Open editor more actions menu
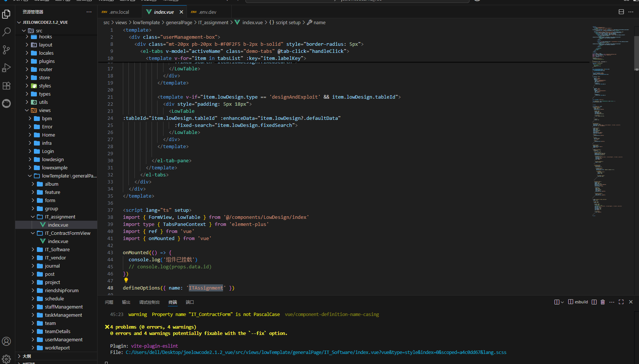Viewport: 639px width, 364px height. point(631,12)
